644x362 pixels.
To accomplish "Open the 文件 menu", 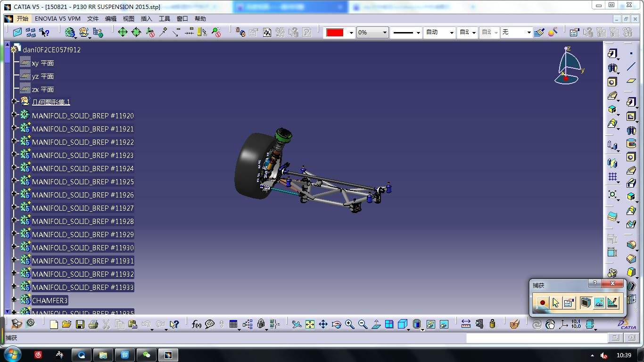I will (93, 19).
